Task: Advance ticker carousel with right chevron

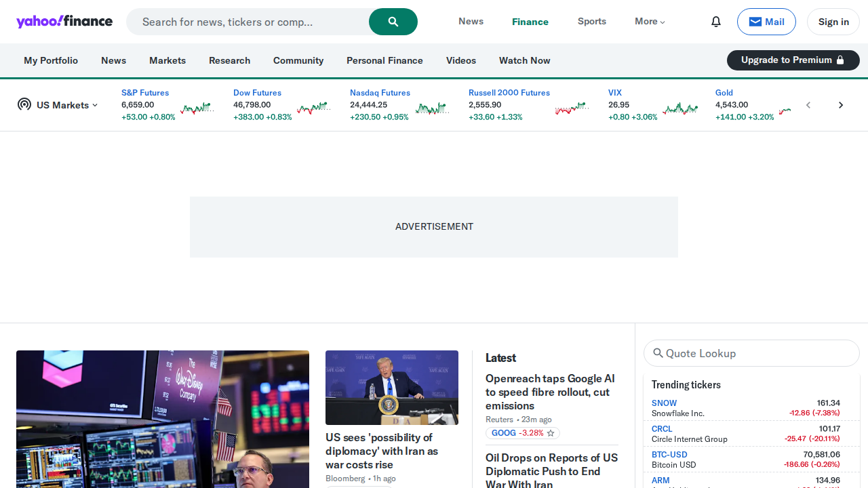Action: [841, 105]
